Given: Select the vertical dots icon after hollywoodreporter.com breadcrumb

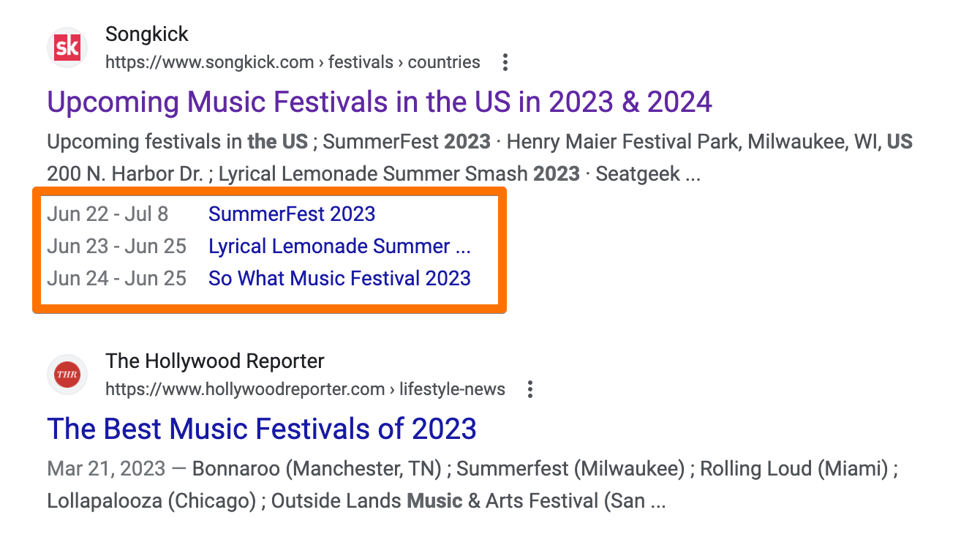Looking at the screenshot, I should [x=529, y=390].
